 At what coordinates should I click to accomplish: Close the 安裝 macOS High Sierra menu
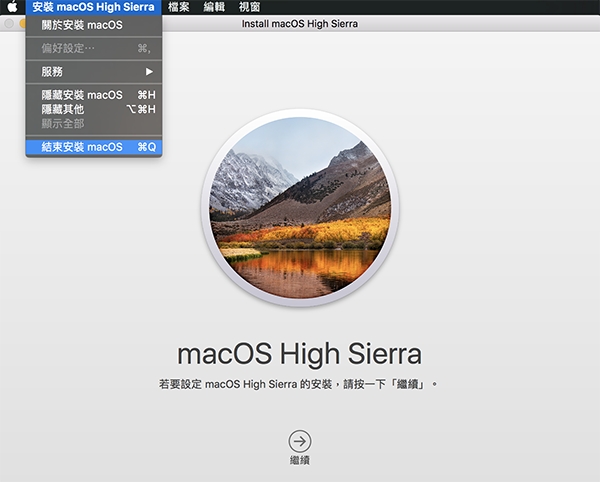point(93,7)
